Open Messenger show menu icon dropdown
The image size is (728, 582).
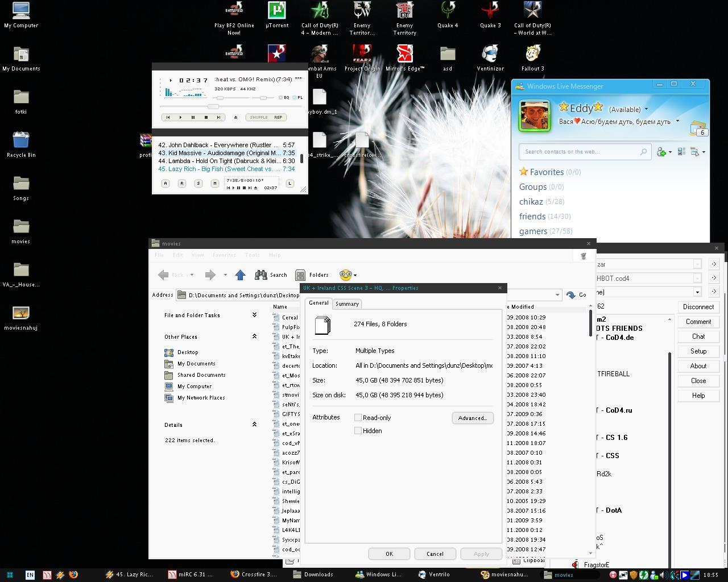[697, 152]
